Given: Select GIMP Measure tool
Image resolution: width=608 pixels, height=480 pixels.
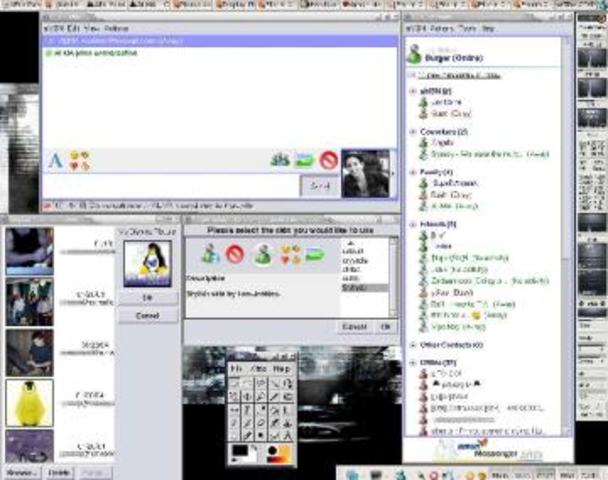Looking at the screenshot, I should (288, 436).
